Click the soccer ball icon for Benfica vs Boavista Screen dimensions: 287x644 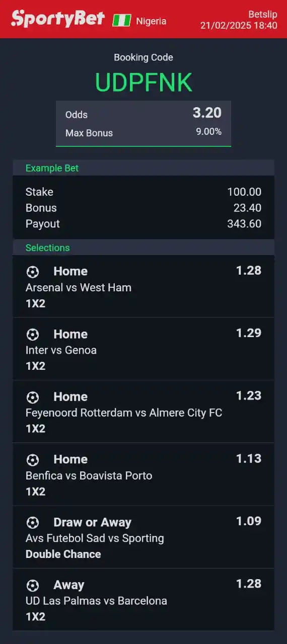tap(33, 460)
